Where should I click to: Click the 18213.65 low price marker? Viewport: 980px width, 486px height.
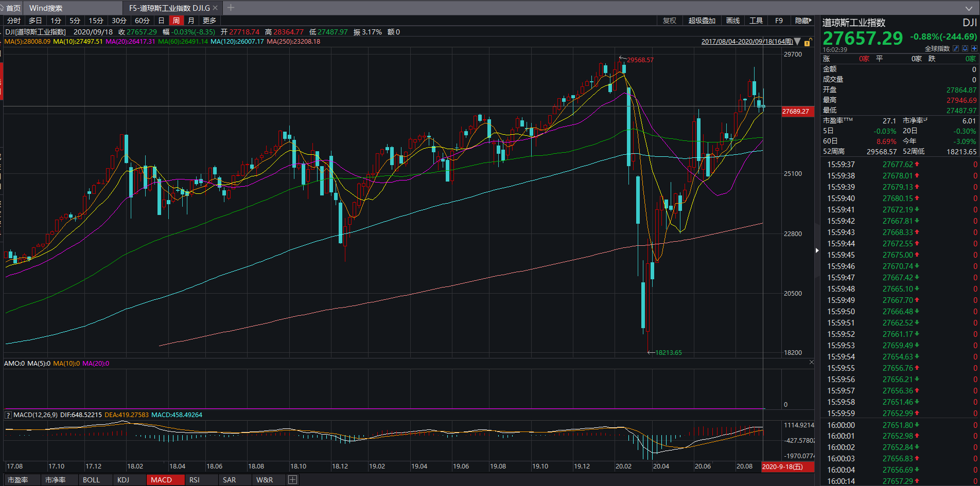[668, 353]
